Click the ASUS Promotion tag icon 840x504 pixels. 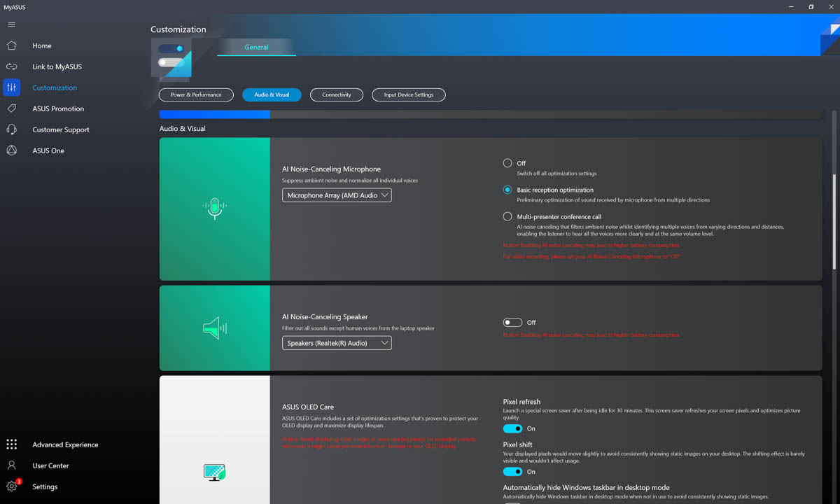coord(11,108)
